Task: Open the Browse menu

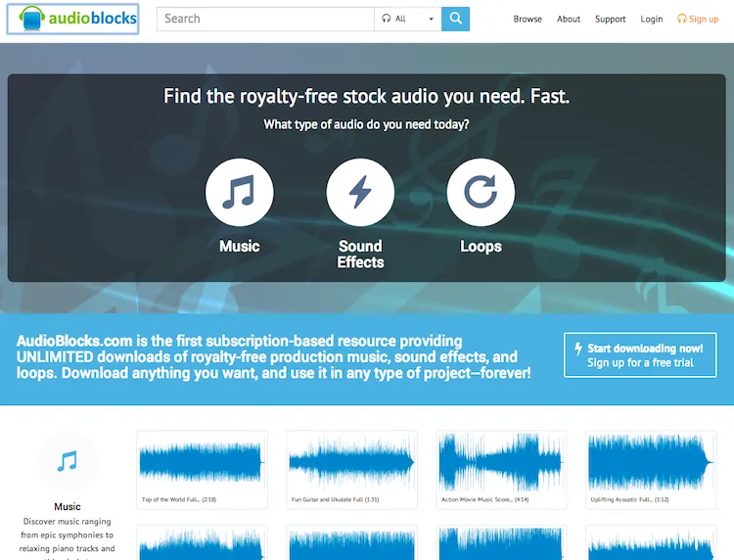Action: (528, 20)
